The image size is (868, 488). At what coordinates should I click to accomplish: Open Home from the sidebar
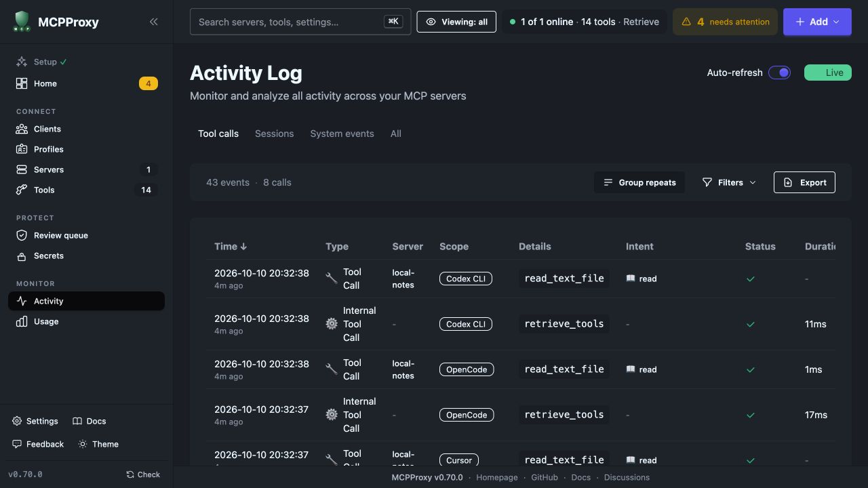click(x=86, y=83)
